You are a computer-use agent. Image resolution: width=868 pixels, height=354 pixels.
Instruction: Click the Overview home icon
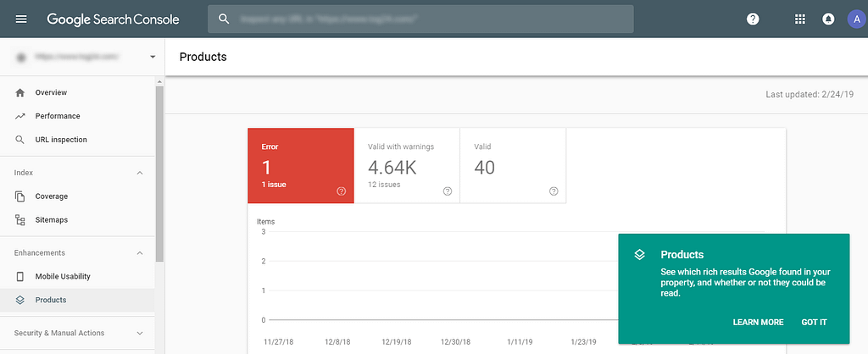(20, 92)
